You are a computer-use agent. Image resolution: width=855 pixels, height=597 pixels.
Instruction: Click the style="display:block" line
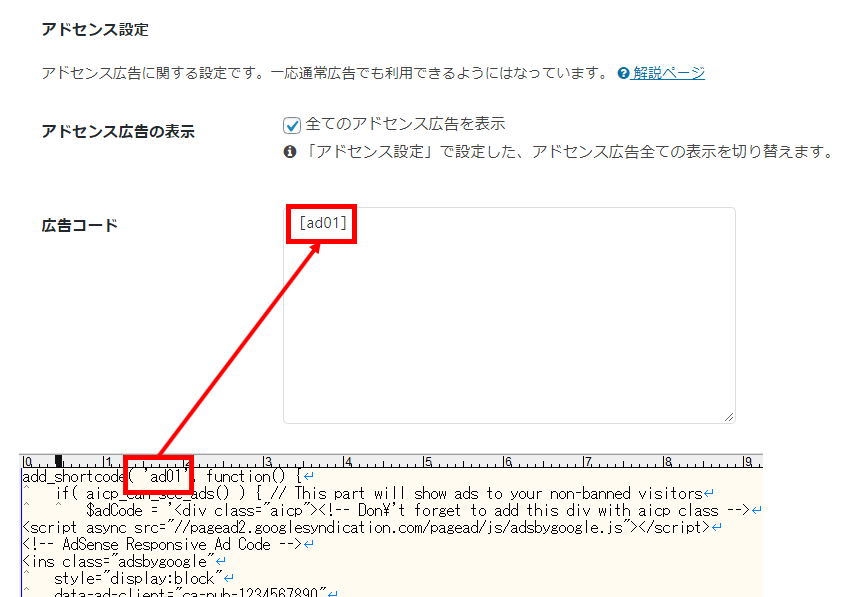coord(144,578)
